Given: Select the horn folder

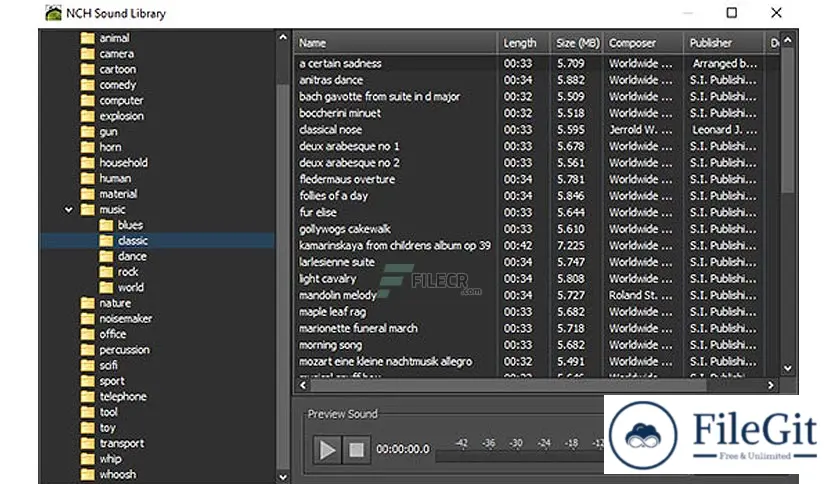Looking at the screenshot, I should (x=101, y=147).
